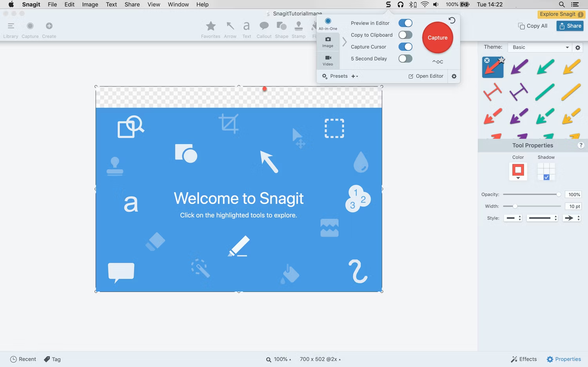Remove the selected red arrow quick style

click(x=487, y=60)
